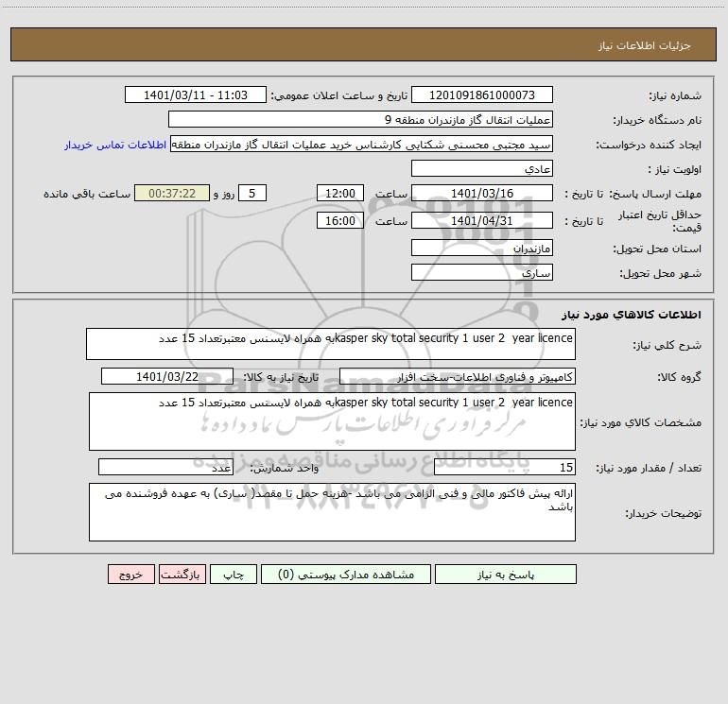Screen dimensions: 728x704
Task: Click need date field 1401/03/22
Action: pos(167,376)
